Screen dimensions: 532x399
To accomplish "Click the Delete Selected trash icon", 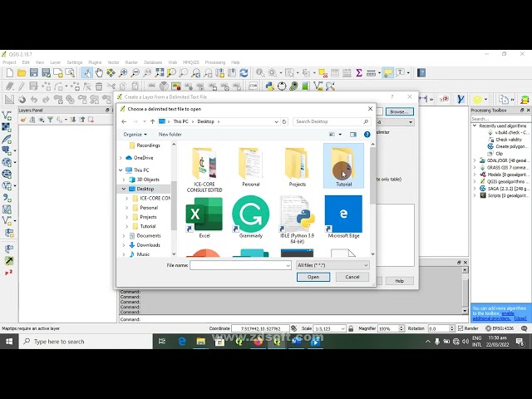I will (99, 86).
